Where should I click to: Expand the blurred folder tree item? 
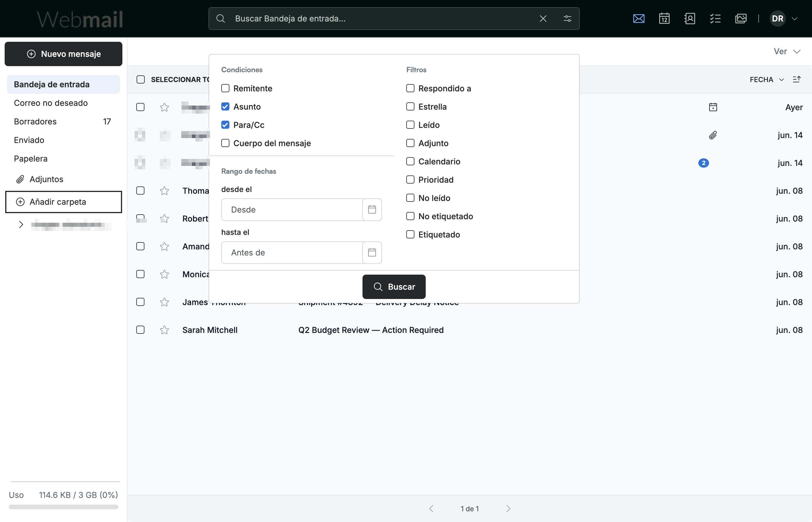point(21,224)
